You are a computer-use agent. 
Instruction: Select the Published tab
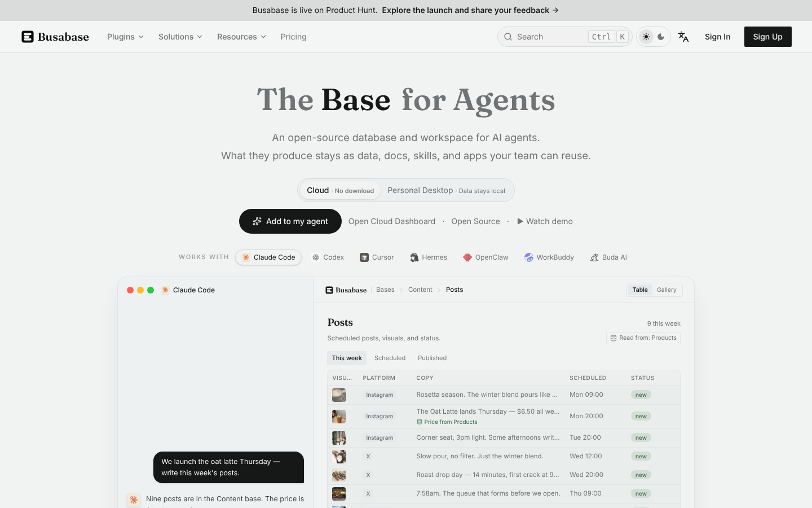pyautogui.click(x=432, y=358)
